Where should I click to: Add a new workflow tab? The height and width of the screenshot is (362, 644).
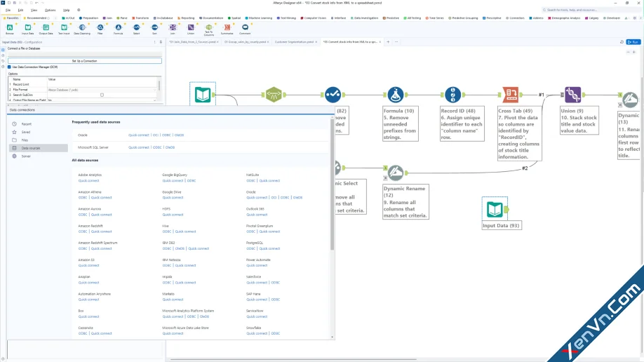tap(388, 42)
